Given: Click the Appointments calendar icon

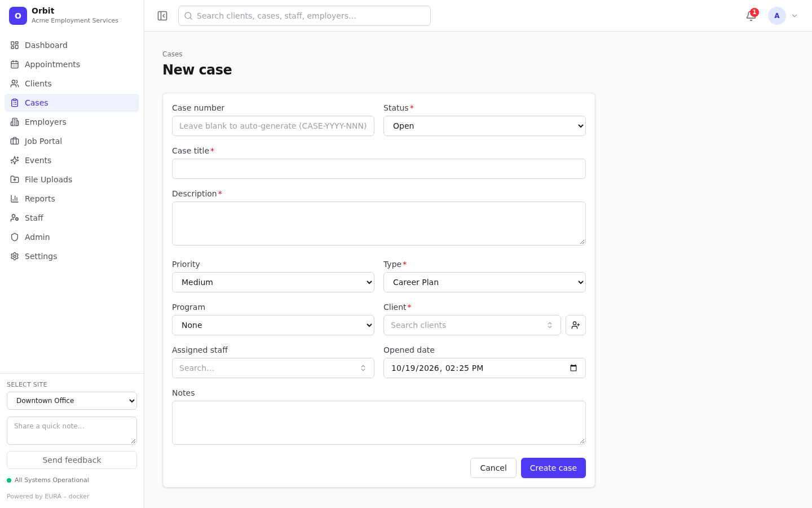Looking at the screenshot, I should pyautogui.click(x=15, y=64).
